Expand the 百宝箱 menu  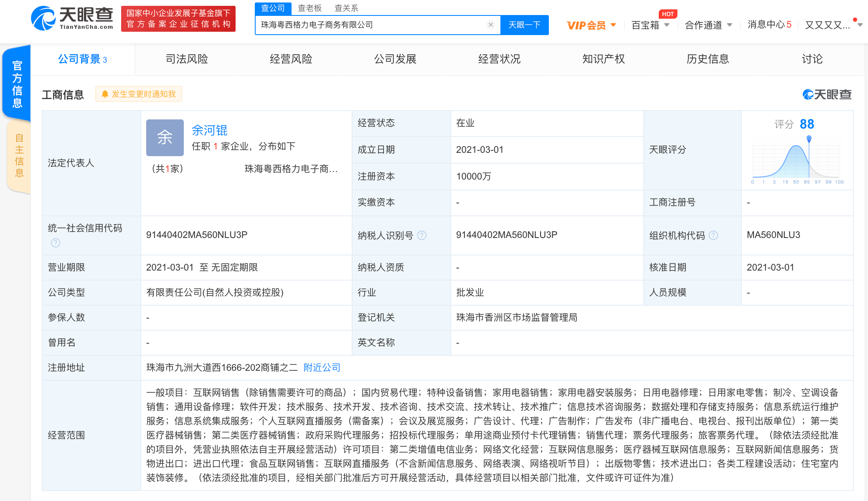pyautogui.click(x=650, y=25)
